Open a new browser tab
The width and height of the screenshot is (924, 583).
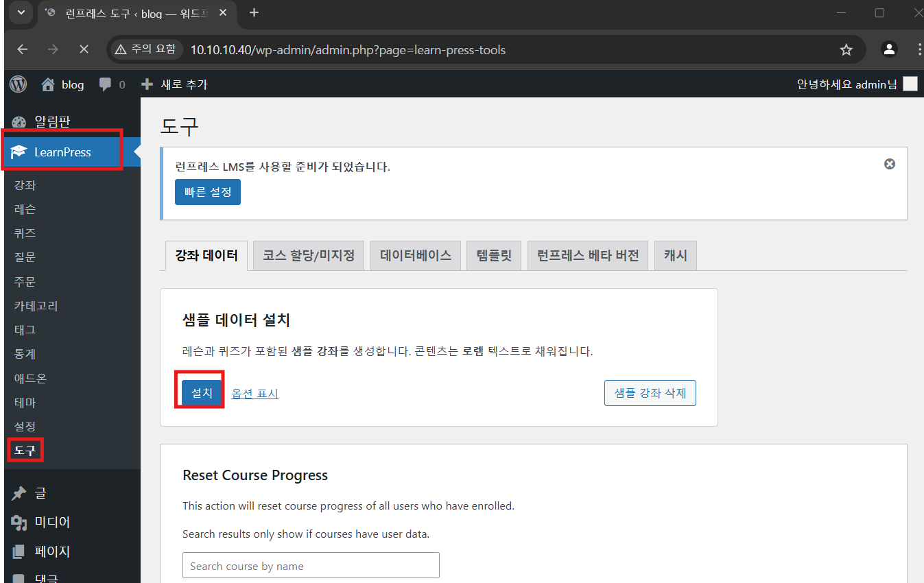pos(254,12)
